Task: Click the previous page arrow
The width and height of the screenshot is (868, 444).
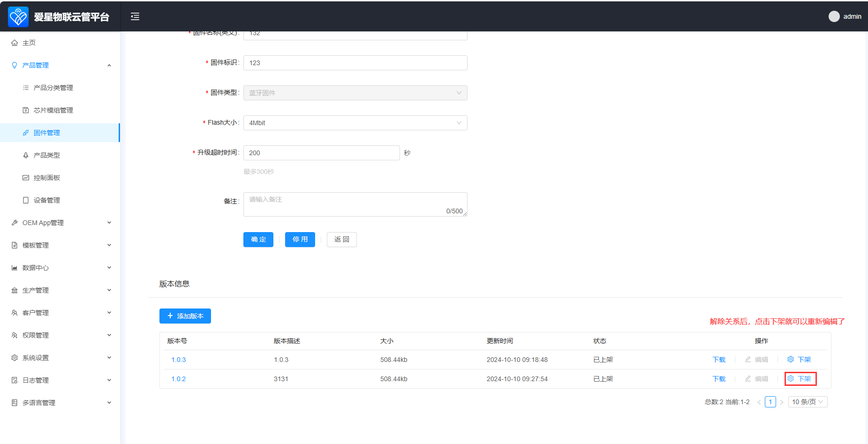Action: tap(759, 402)
